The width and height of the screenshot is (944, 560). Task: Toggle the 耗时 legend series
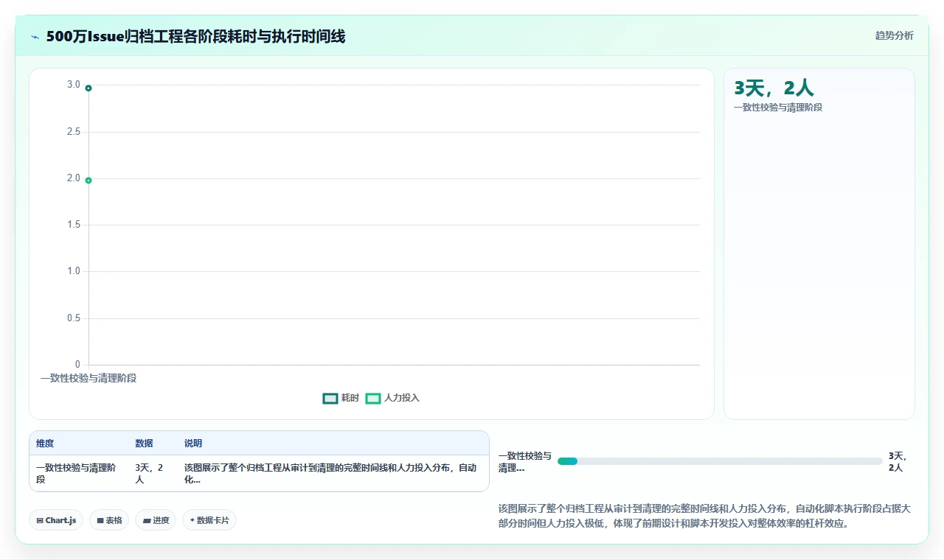341,398
